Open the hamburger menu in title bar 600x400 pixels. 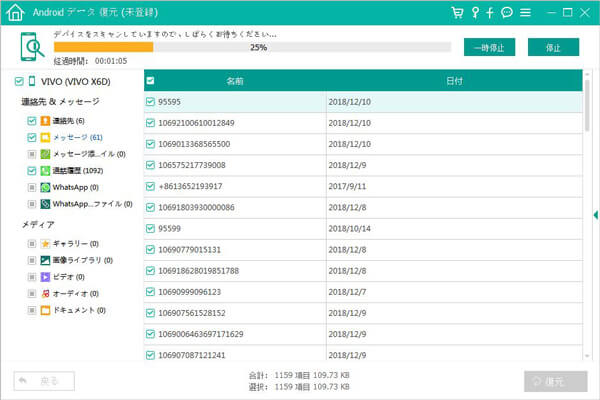pyautogui.click(x=526, y=13)
